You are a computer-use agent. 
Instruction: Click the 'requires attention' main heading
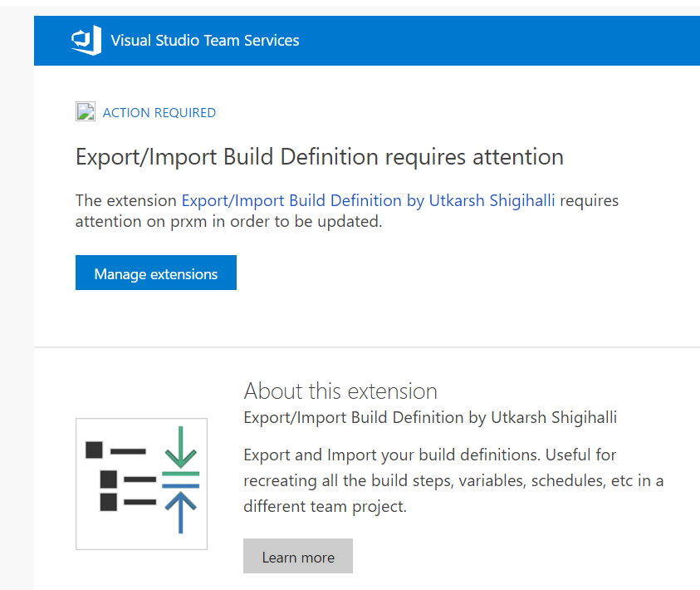[320, 157]
